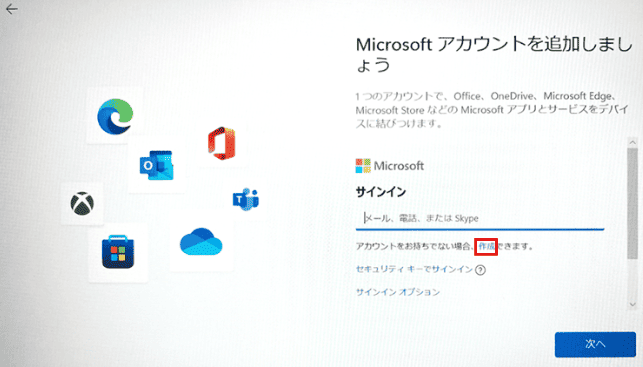Click the Microsoft Teams icon
This screenshot has width=643, height=367.
[246, 199]
